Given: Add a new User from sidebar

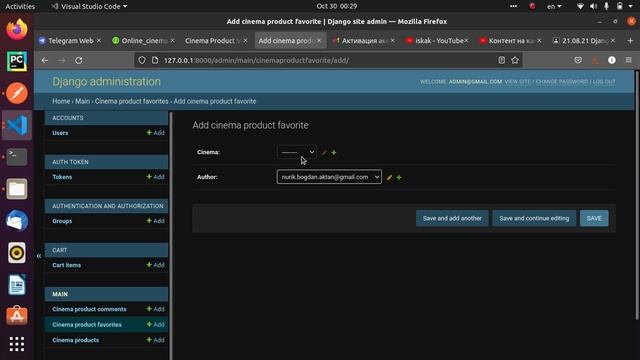Looking at the screenshot, I should click(x=156, y=133).
